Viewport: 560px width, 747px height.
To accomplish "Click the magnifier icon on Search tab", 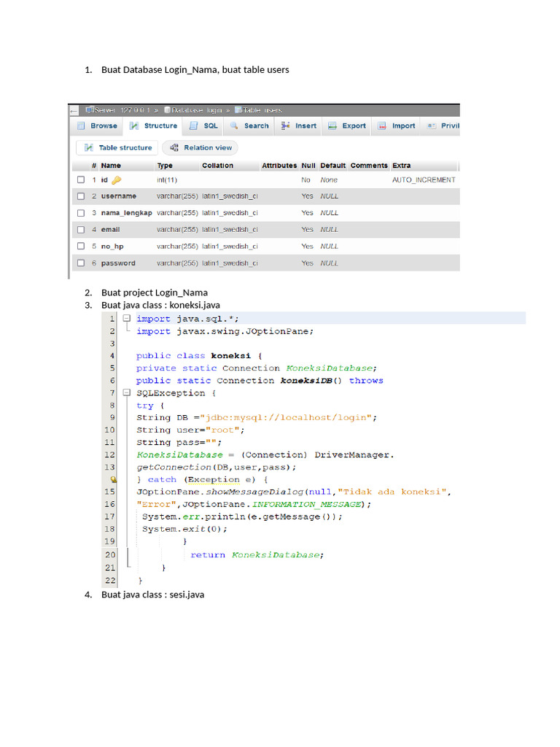I will coord(234,125).
